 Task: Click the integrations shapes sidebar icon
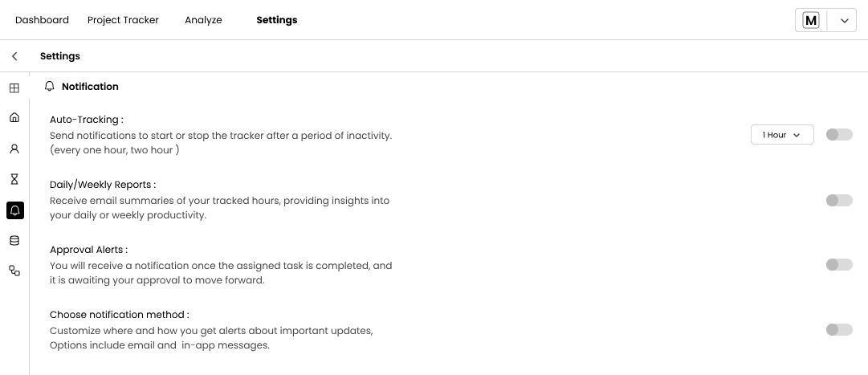(14, 271)
